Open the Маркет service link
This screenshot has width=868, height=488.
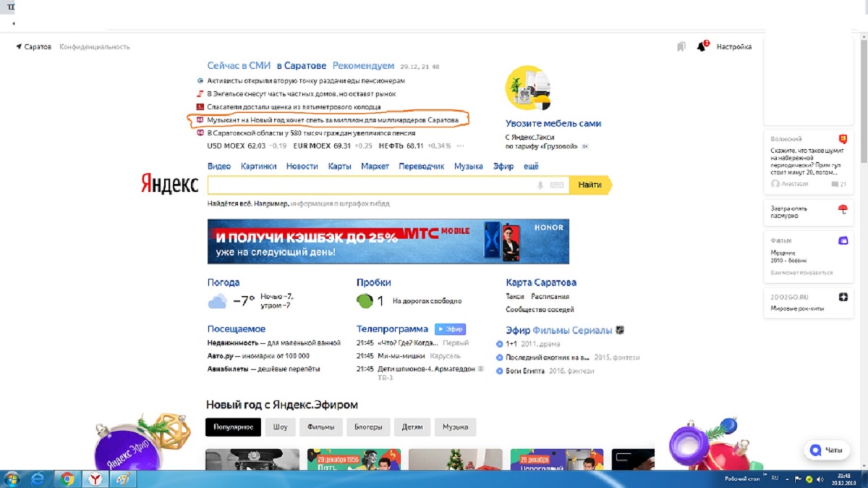point(375,167)
